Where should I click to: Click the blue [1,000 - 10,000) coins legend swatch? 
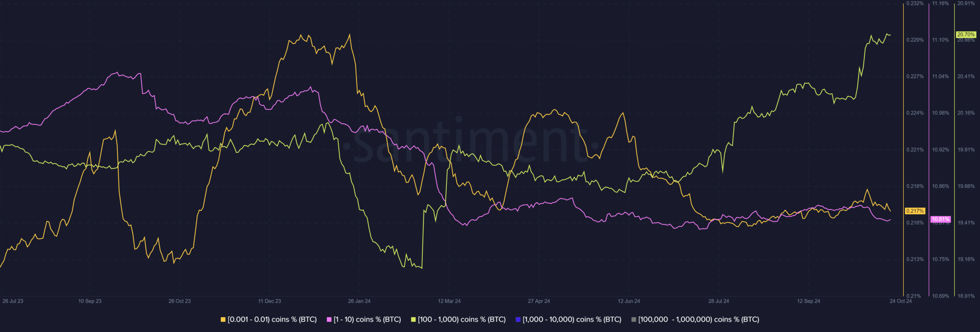point(518,319)
